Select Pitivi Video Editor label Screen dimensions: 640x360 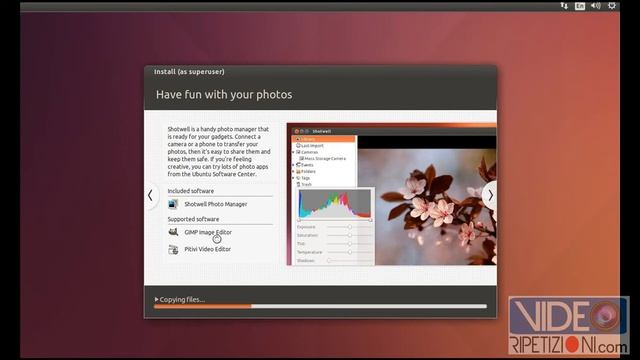tap(207, 249)
